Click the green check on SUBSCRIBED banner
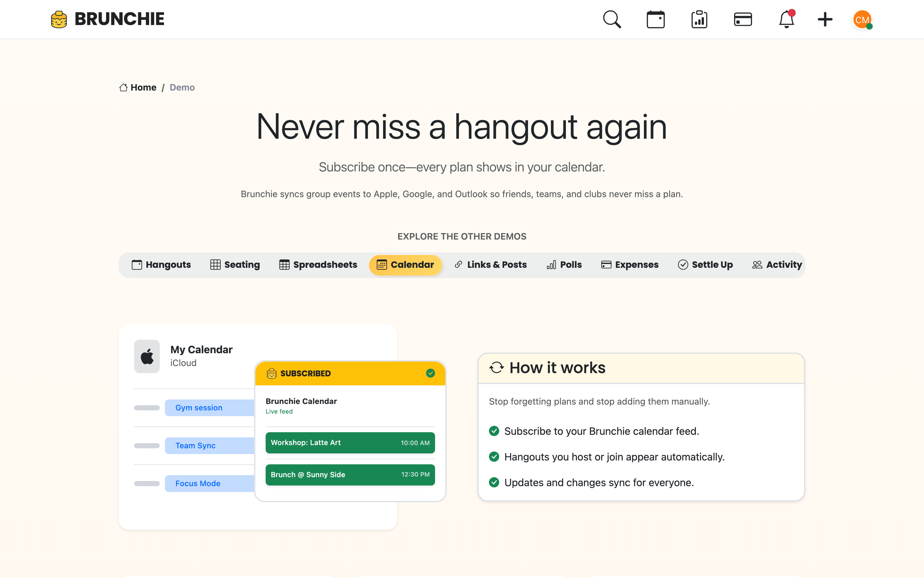This screenshot has height=578, width=924. [x=430, y=373]
